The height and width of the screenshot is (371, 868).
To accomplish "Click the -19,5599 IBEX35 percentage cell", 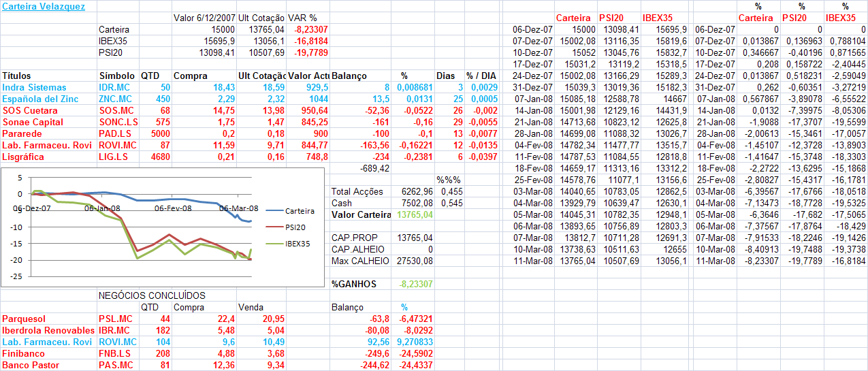I will (x=848, y=122).
